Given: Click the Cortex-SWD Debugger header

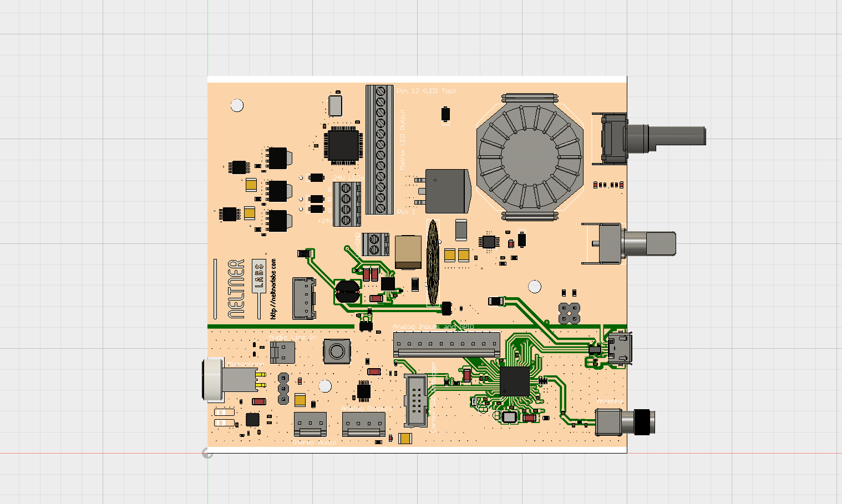Looking at the screenshot, I should pos(416,399).
